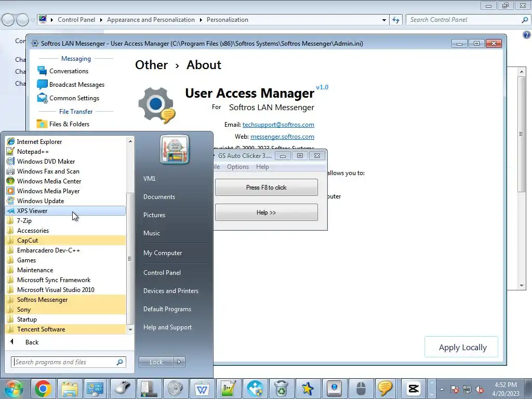Viewport: 532px width, 399px height.
Task: Open the Recycle Bin taskbar icon
Action: 281,389
